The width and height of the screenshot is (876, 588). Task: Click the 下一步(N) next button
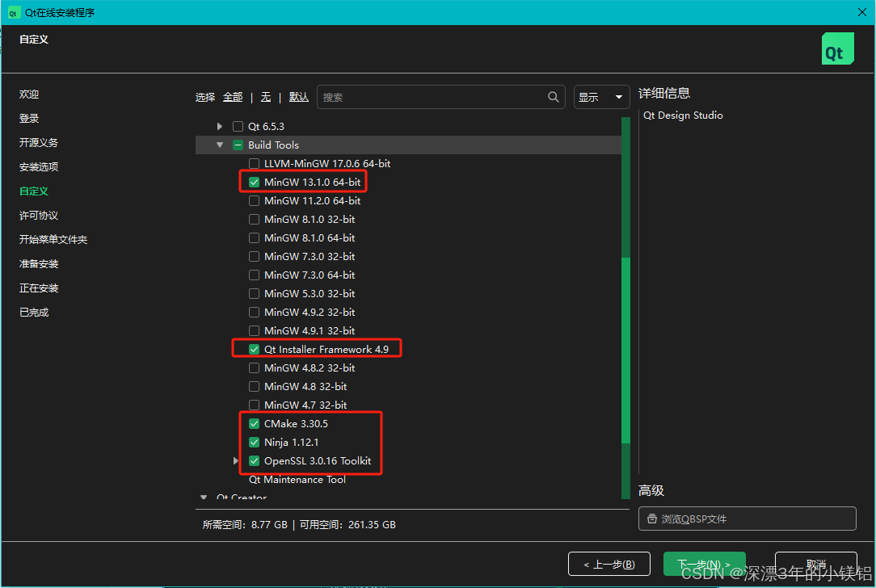point(704,564)
